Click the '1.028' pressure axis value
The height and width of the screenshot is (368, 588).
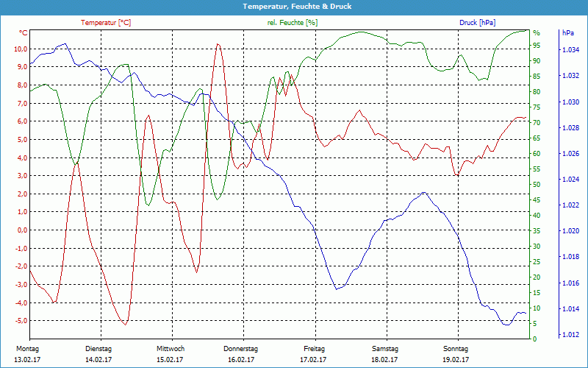point(570,127)
